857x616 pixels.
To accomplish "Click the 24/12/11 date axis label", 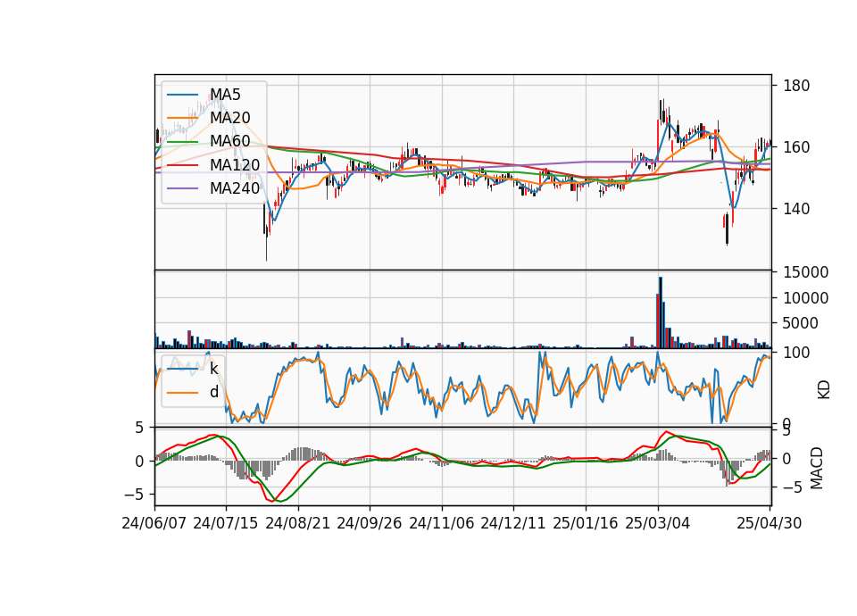I will tap(513, 523).
